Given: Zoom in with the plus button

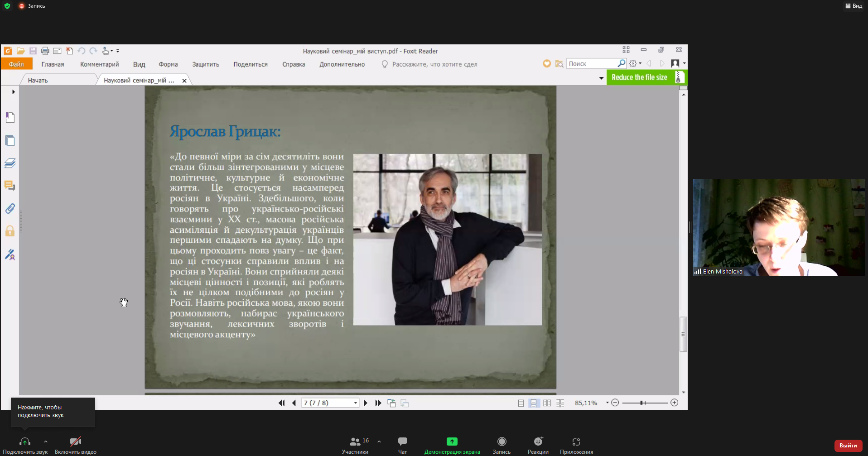Looking at the screenshot, I should coord(674,403).
